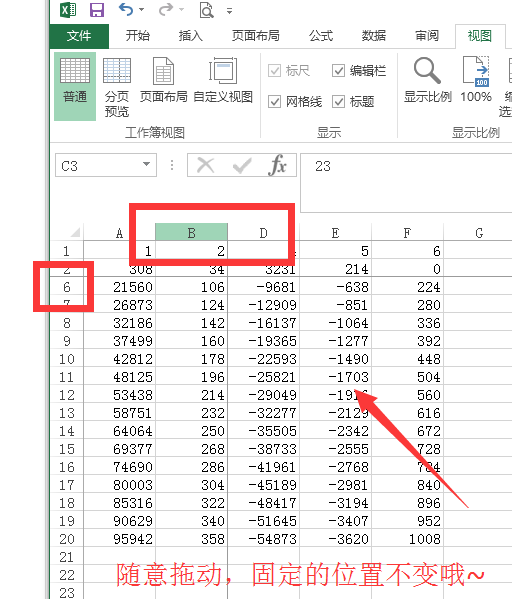Select column F header
512x599 pixels.
[x=407, y=233]
